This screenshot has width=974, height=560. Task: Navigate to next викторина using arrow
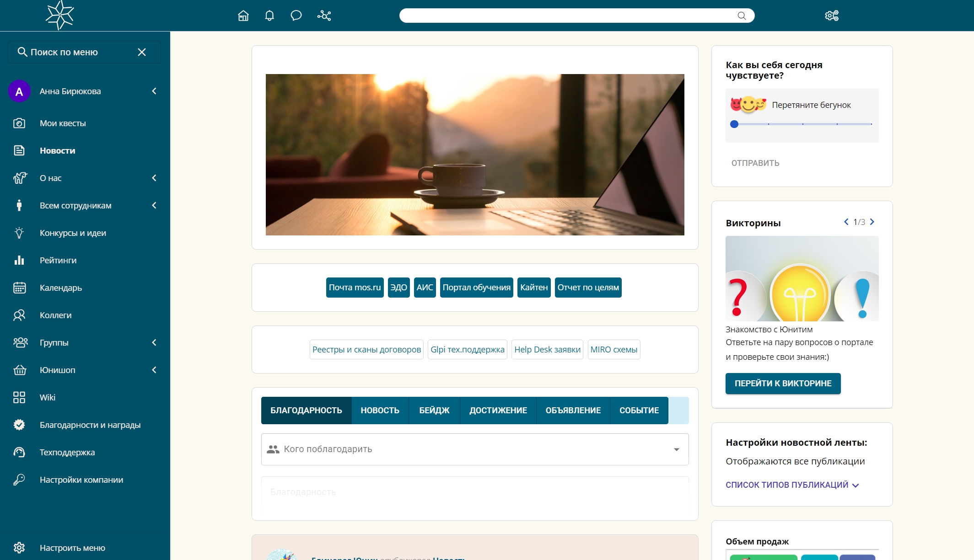coord(873,222)
